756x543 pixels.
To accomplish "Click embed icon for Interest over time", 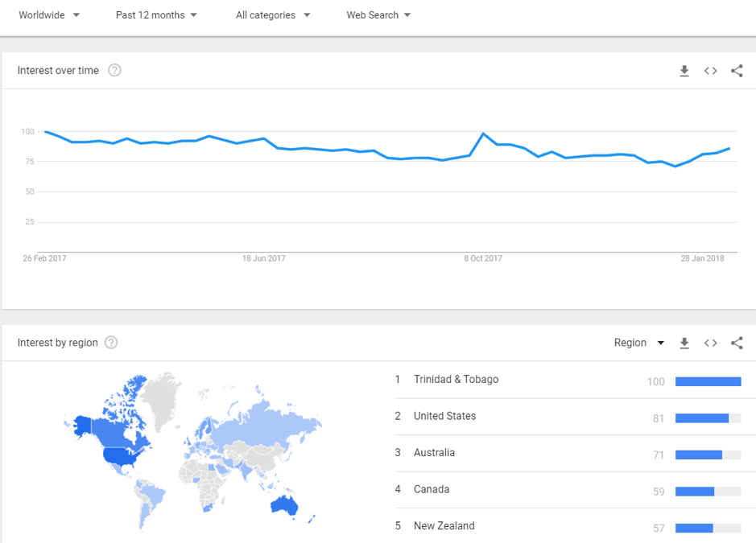I will coord(710,71).
